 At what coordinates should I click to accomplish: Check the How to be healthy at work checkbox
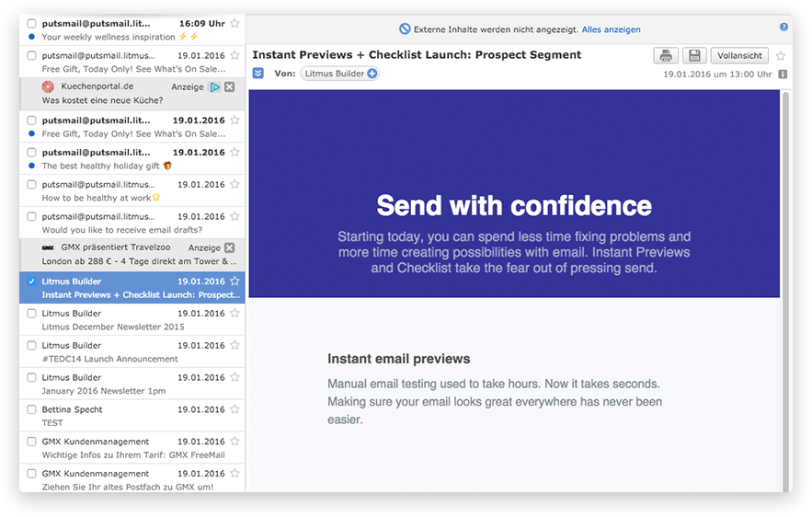point(31,184)
